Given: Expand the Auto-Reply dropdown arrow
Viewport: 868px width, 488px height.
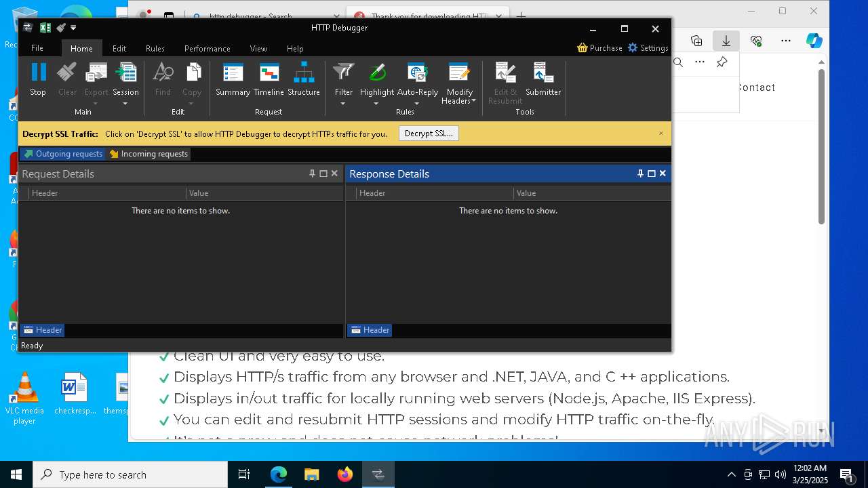Looking at the screenshot, I should coord(417,104).
